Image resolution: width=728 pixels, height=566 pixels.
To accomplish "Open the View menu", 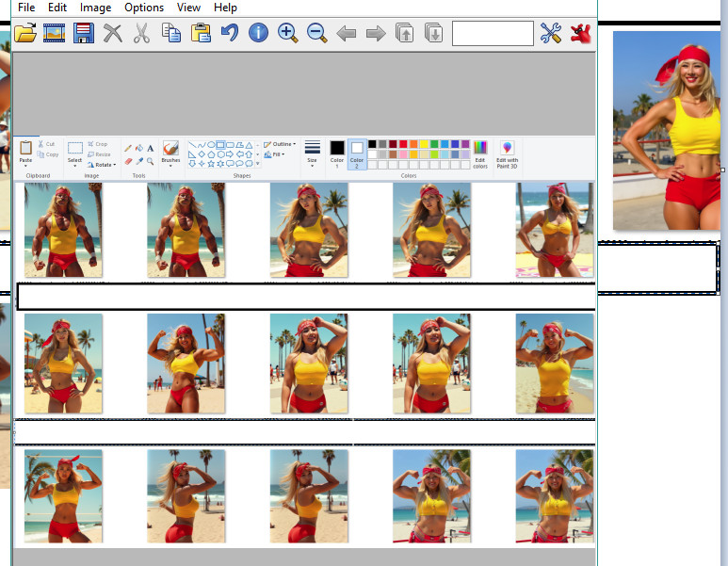I will tap(188, 8).
